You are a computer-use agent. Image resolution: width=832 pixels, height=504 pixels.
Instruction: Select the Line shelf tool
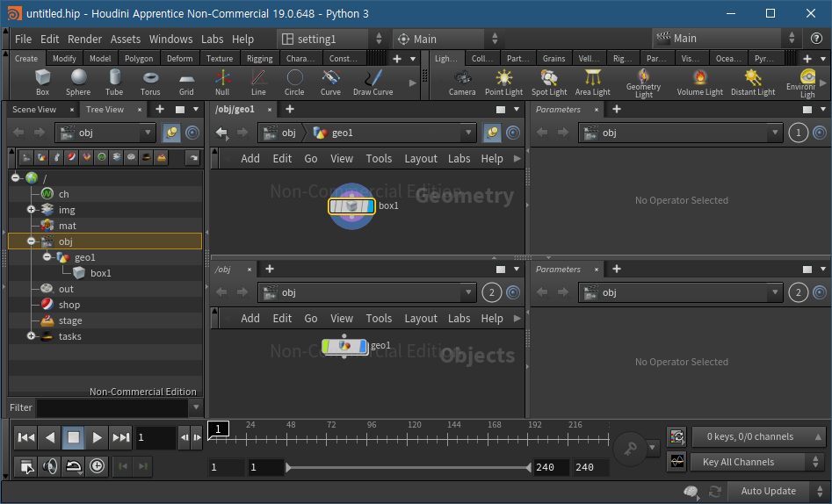[x=258, y=83]
